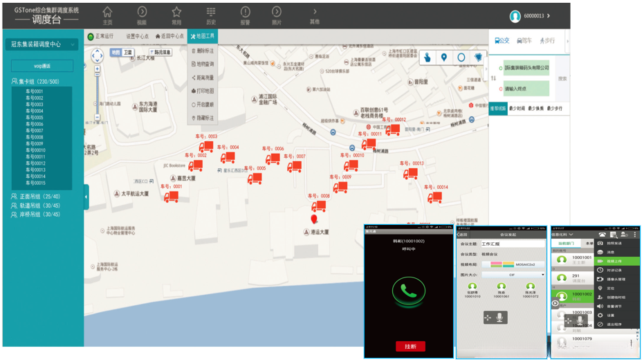This screenshot has height=364, width=644.
Task: Click the voip通话 button
Action: pos(42,66)
